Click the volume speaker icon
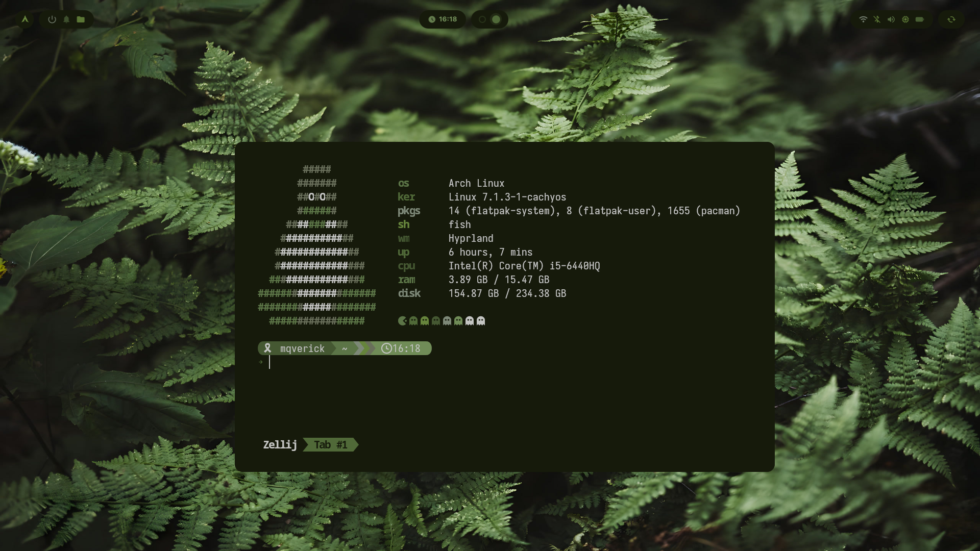The width and height of the screenshot is (980, 551). tap(891, 19)
